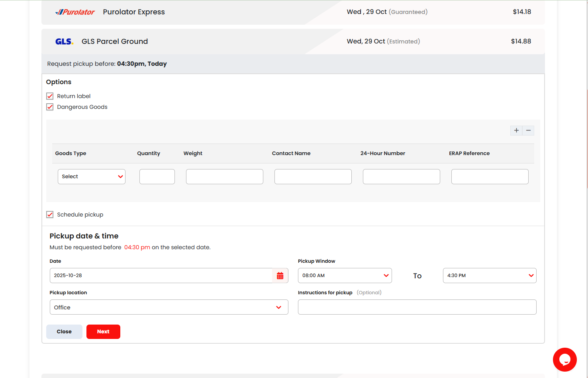
Task: Click the Instructions for pickup field
Action: (x=417, y=307)
